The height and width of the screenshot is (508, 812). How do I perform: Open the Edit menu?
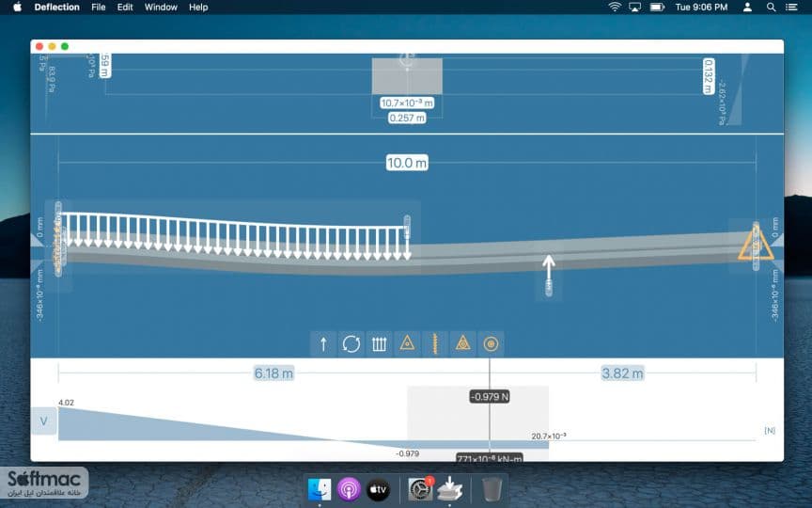[125, 8]
